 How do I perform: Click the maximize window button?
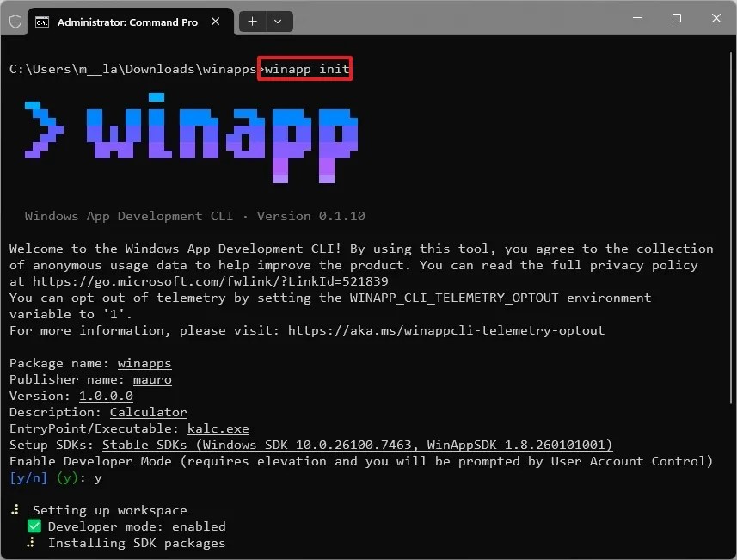coord(676,18)
